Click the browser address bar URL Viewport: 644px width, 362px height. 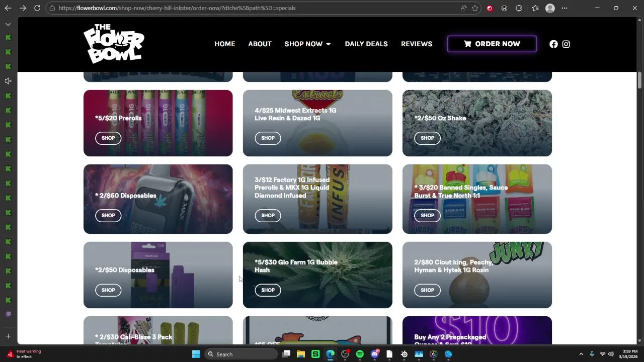pyautogui.click(x=177, y=8)
